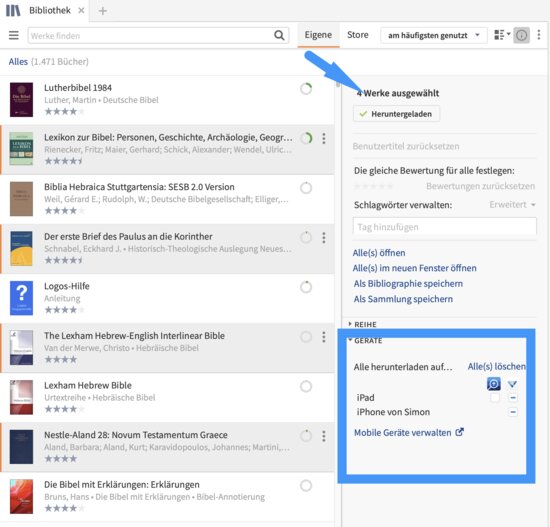Click the search magnifier icon
This screenshot has width=550, height=527.
pos(279,35)
